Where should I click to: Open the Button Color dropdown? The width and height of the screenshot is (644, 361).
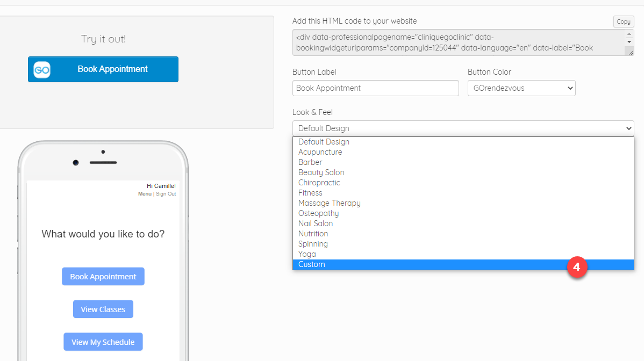coord(521,88)
